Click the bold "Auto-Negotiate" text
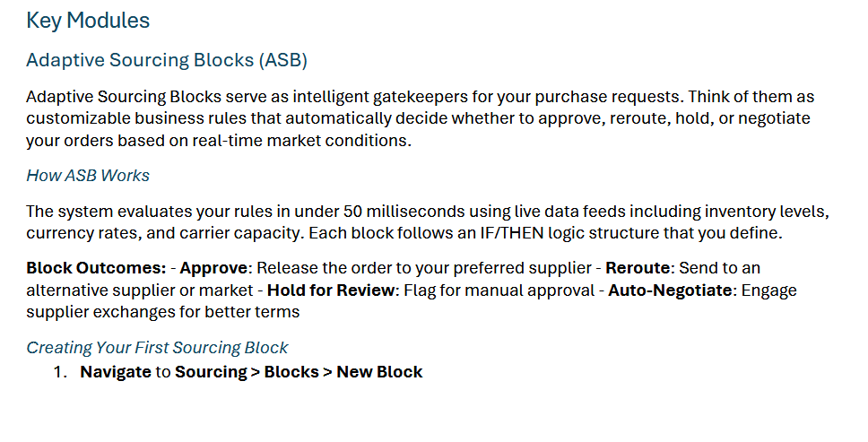This screenshot has height=442, width=868. [670, 290]
